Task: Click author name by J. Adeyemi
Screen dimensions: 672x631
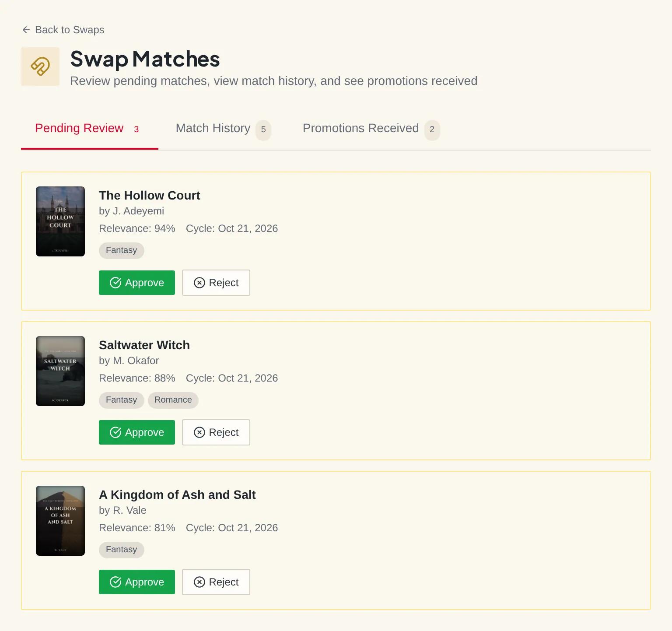Action: (x=131, y=211)
